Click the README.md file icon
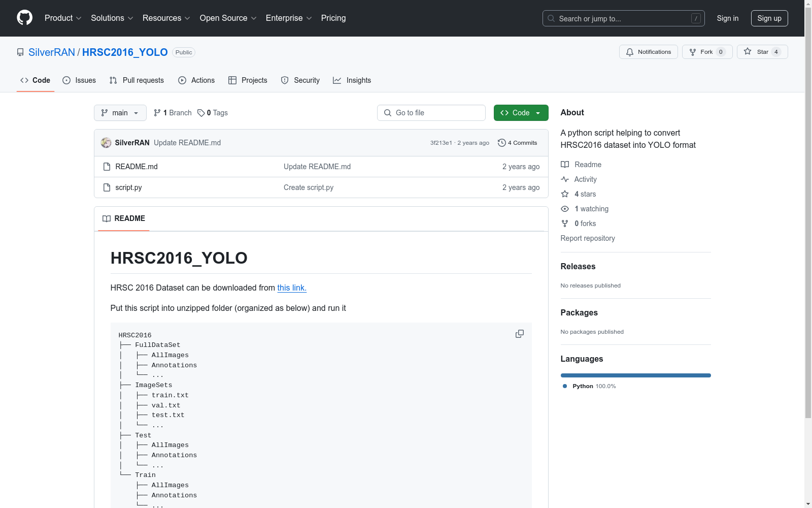 107,167
